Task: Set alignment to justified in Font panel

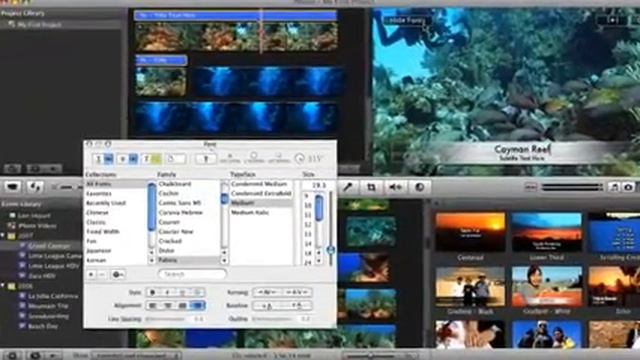Action: pos(182,305)
